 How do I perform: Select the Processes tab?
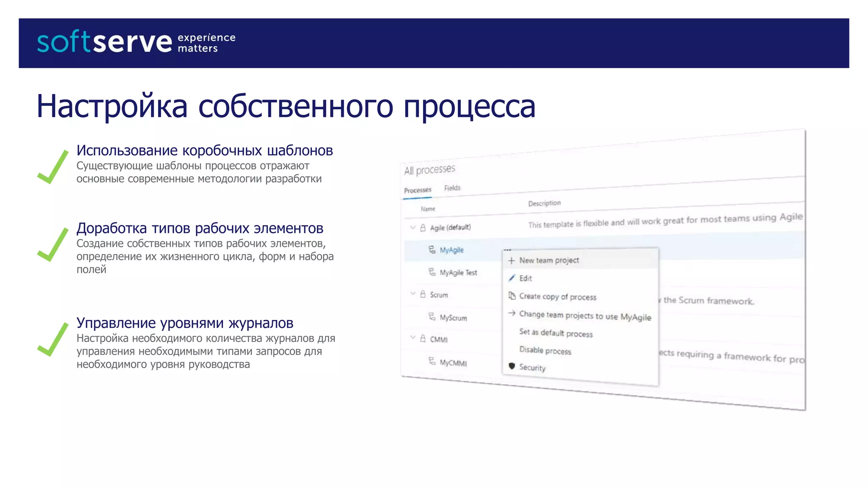point(417,190)
